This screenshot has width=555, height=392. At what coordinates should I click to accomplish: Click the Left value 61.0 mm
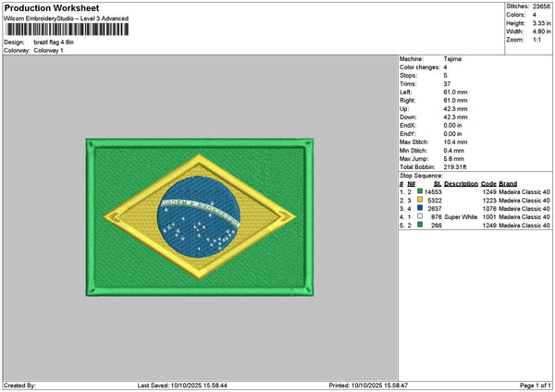point(455,92)
